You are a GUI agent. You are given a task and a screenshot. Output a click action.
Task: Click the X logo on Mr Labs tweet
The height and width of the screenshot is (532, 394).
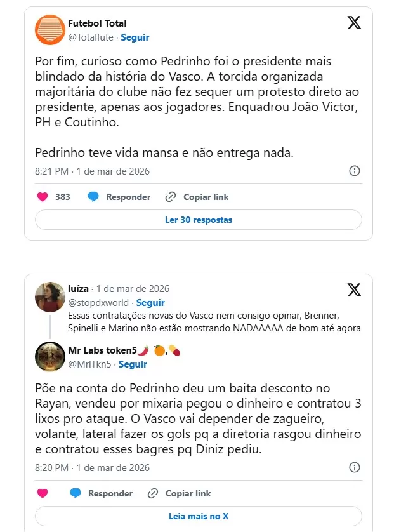tap(354, 290)
